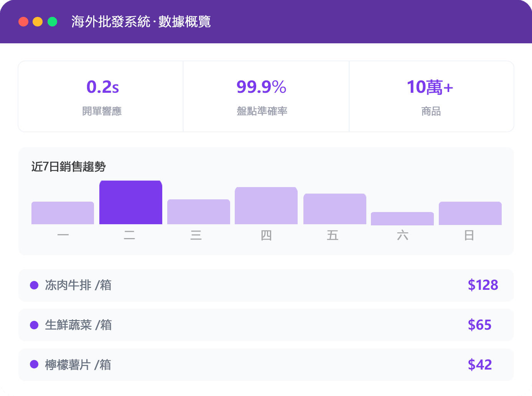The width and height of the screenshot is (532, 396).
Task: Select the Wednesday (三) sales bar
Action: (199, 212)
